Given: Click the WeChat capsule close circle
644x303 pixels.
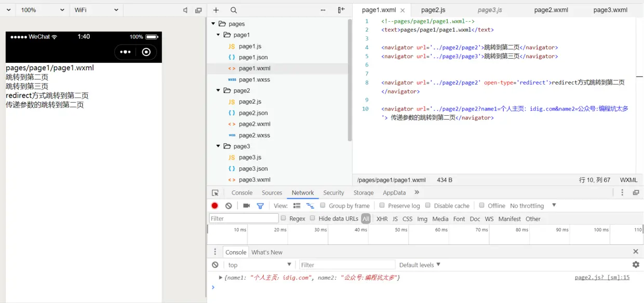Looking at the screenshot, I should click(146, 52).
